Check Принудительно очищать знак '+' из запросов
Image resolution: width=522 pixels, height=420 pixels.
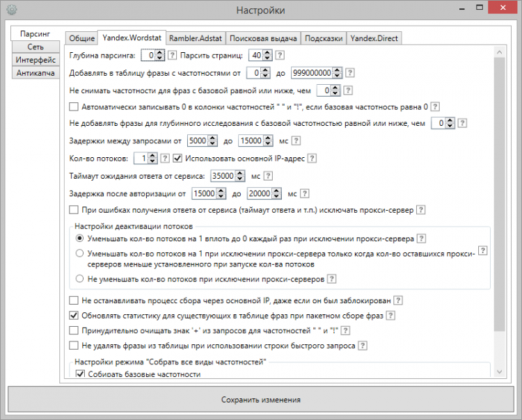pos(74,330)
